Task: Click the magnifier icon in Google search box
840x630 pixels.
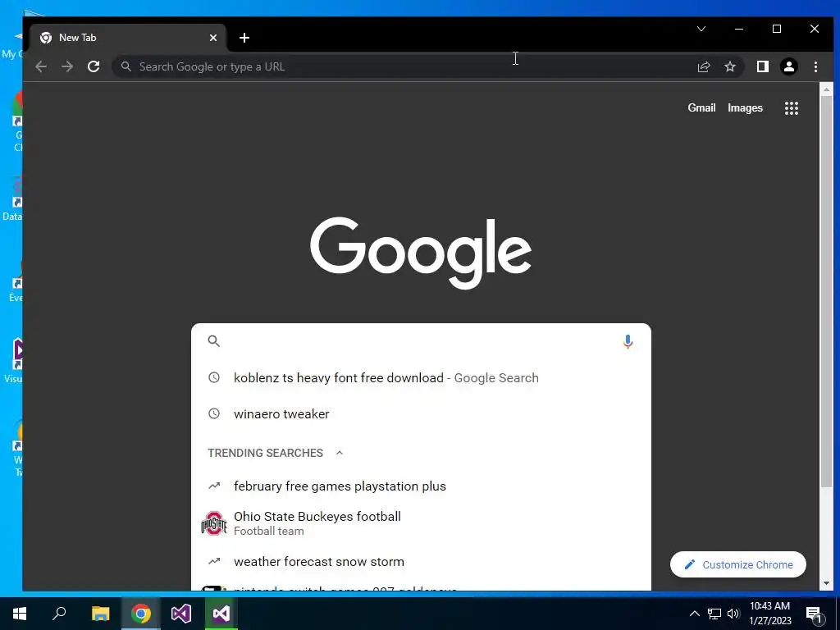Action: click(214, 340)
